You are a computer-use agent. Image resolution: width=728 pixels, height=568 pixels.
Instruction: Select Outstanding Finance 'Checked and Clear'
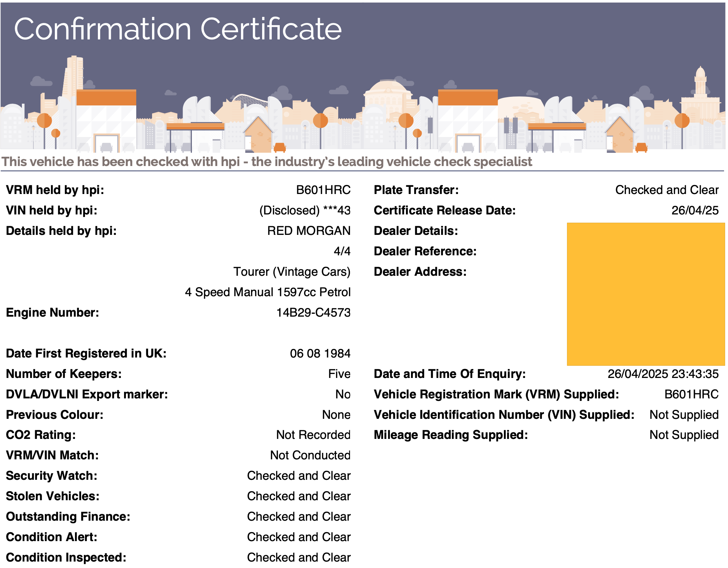pyautogui.click(x=299, y=516)
